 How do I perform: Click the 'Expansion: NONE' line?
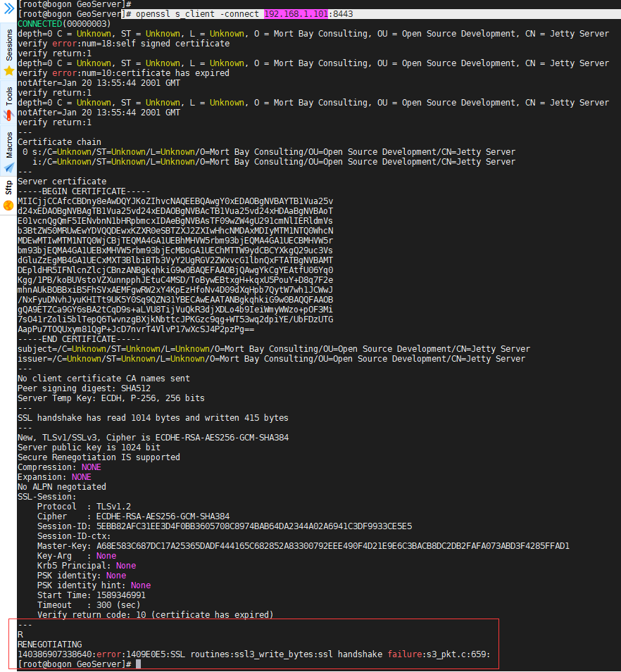(54, 477)
